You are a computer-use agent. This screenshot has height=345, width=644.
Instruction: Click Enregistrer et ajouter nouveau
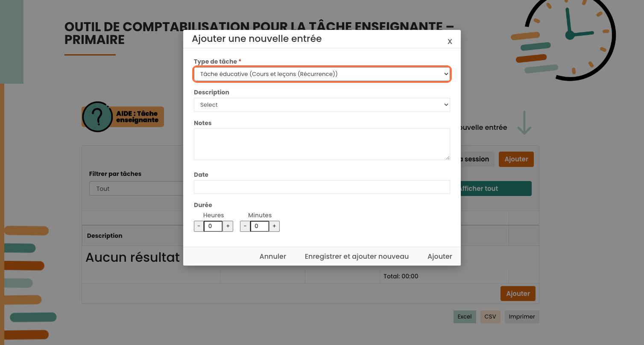click(x=357, y=257)
